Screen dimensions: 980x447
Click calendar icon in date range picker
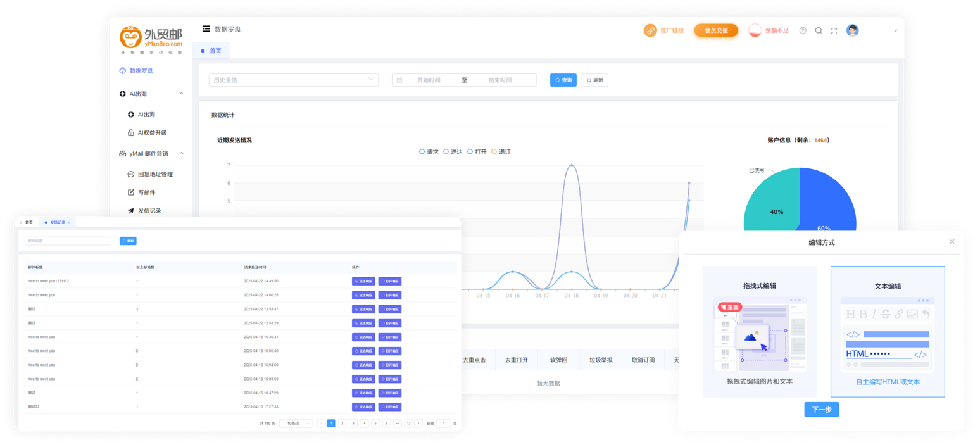[399, 80]
